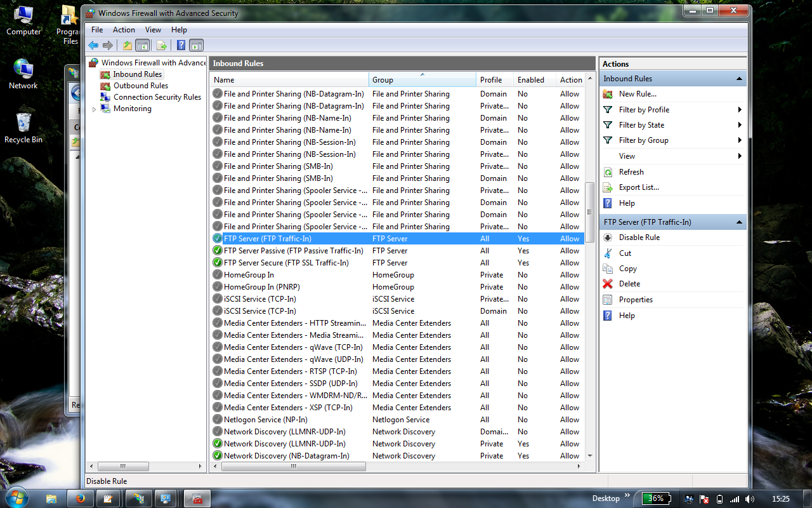Click the Outbound Rules firewall icon

[105, 86]
